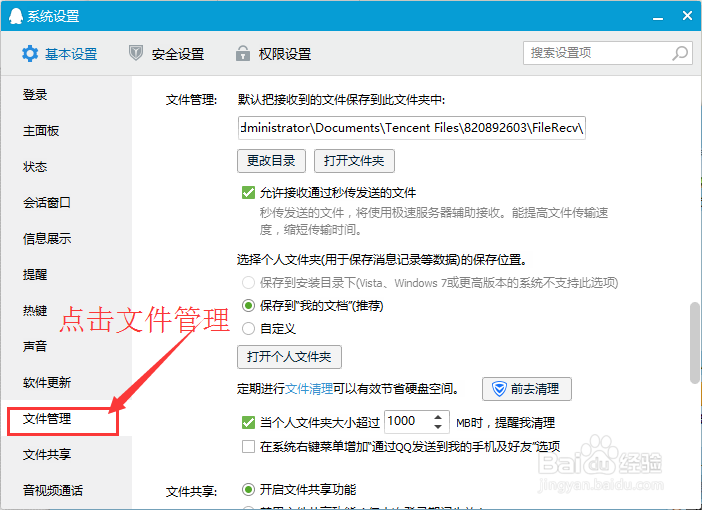Click the 打开个人文件夹 button
The width and height of the screenshot is (702, 510).
tap(289, 357)
